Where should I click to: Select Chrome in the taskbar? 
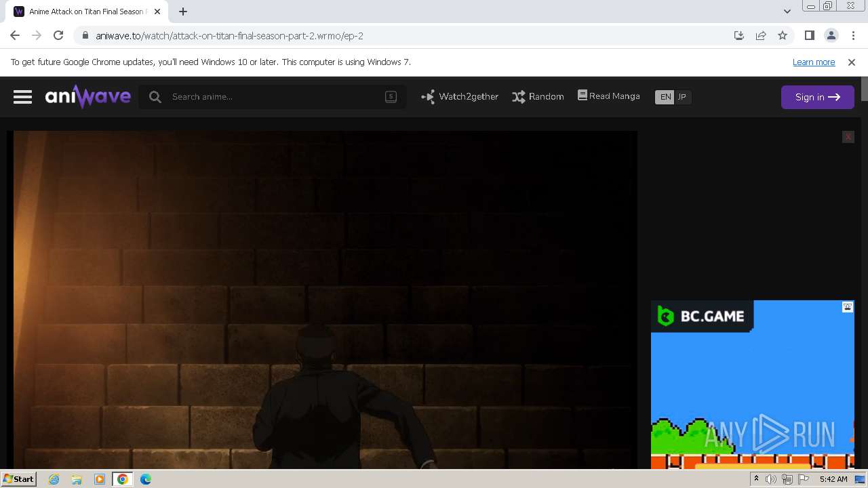(123, 479)
